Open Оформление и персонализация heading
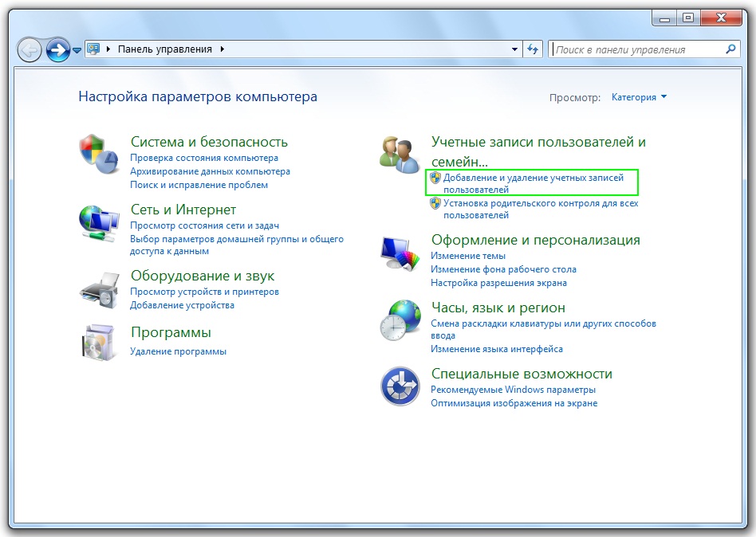This screenshot has height=537, width=756. coord(536,240)
